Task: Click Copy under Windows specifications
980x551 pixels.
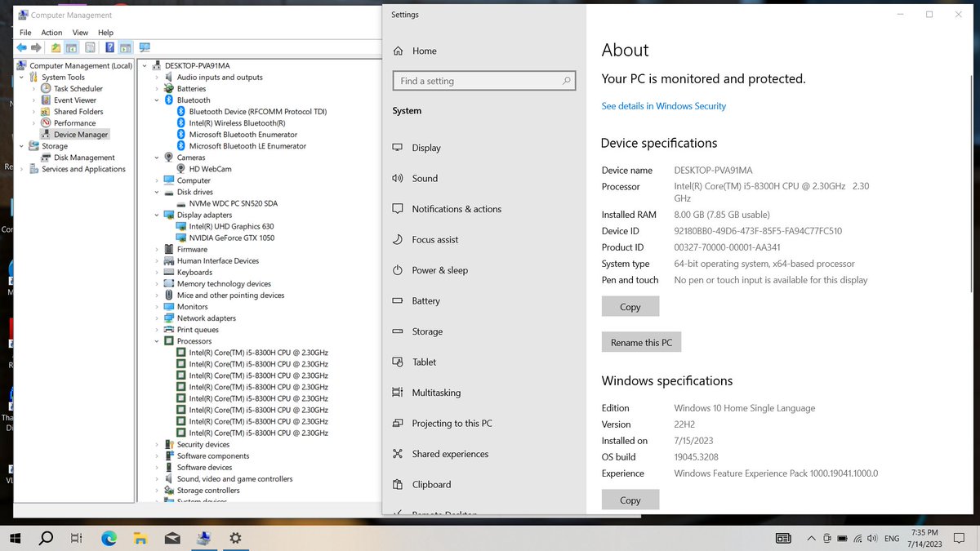Action: (x=630, y=500)
